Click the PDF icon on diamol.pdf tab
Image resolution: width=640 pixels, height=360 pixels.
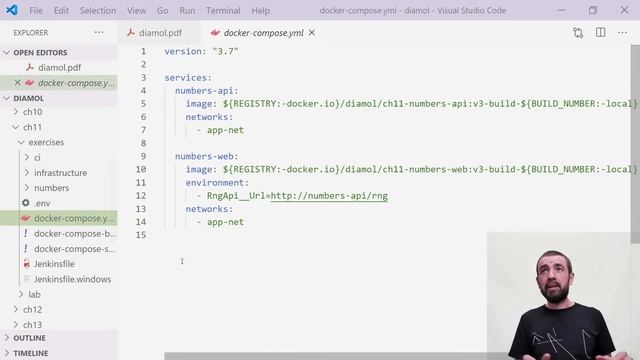coord(131,33)
